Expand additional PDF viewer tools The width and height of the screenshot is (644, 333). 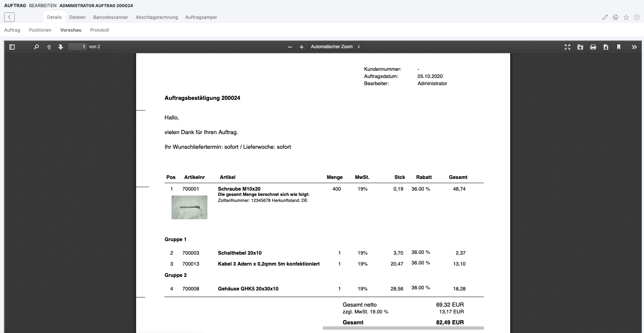click(x=634, y=47)
